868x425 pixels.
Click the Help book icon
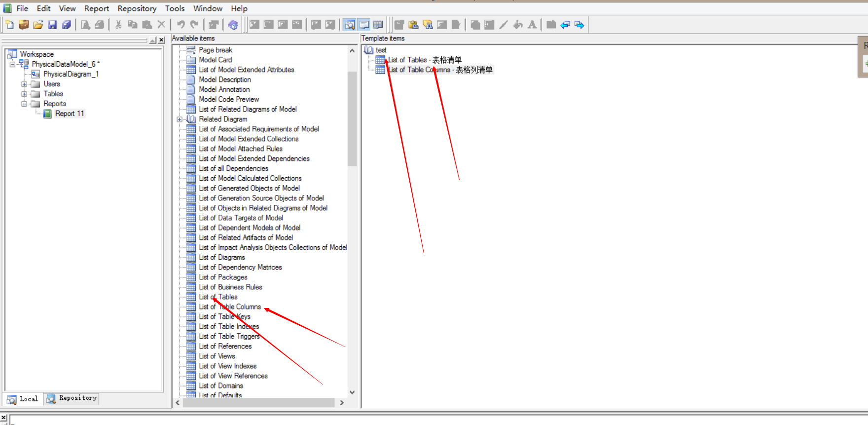pyautogui.click(x=233, y=25)
